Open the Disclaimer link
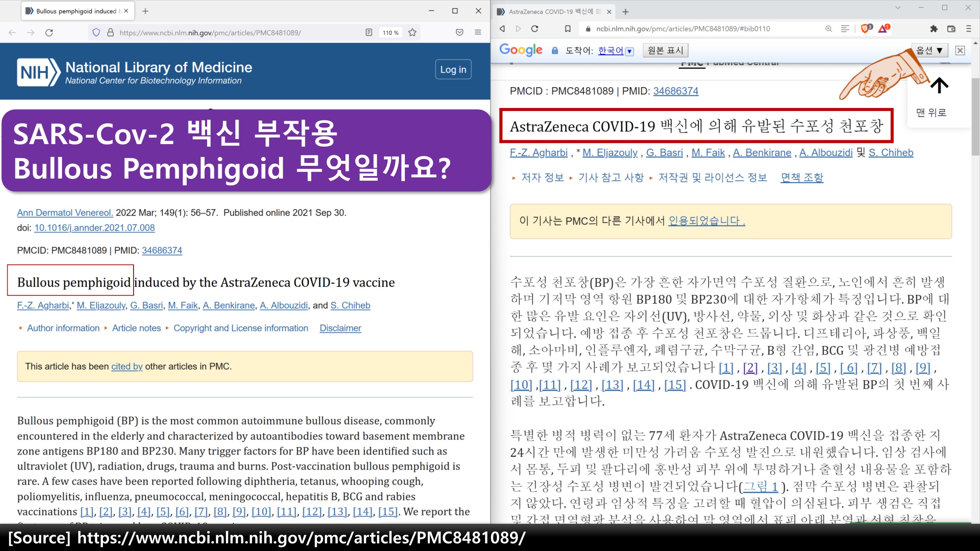Viewport: 980px width, 551px height. tap(340, 328)
